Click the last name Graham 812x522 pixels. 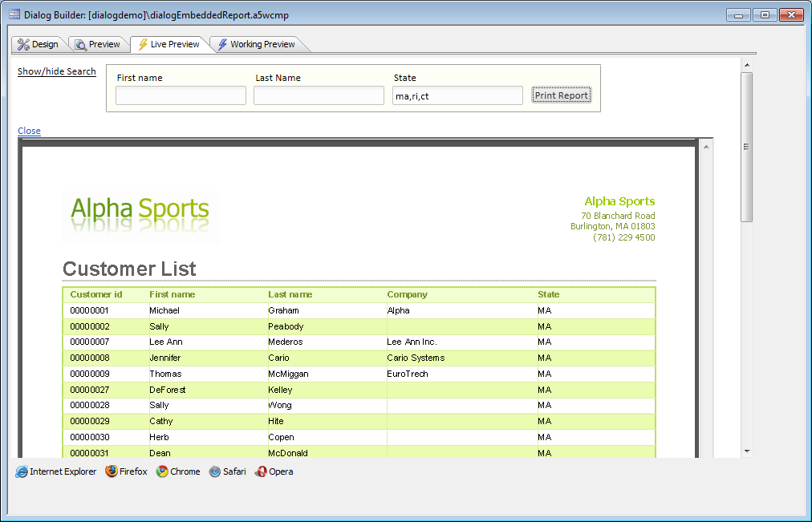pos(283,310)
